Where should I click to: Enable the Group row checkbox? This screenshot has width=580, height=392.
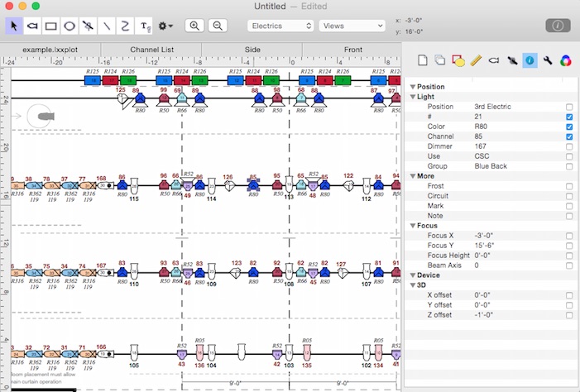(x=569, y=167)
